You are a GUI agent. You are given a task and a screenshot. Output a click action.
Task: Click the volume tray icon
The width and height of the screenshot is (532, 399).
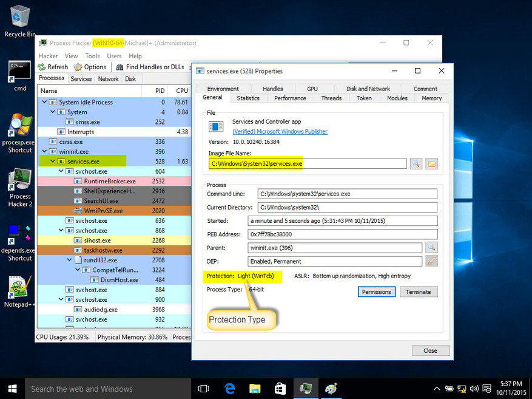[x=474, y=389]
